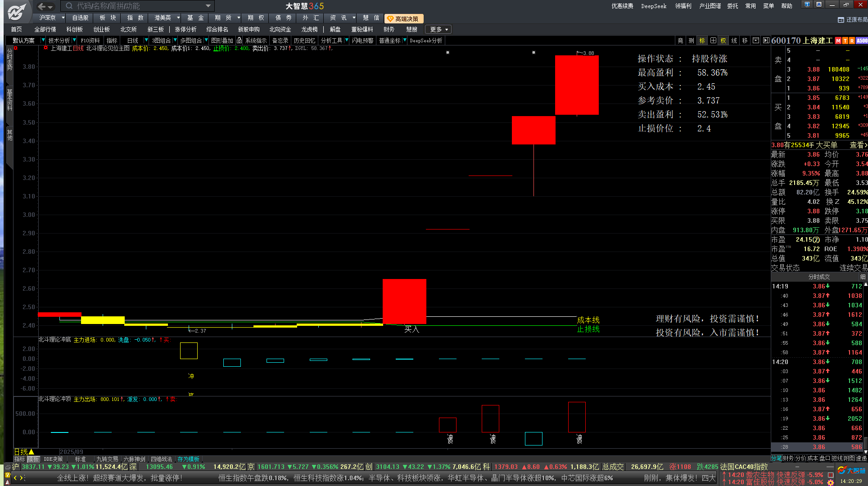Click the 闪电预警 button

point(362,40)
